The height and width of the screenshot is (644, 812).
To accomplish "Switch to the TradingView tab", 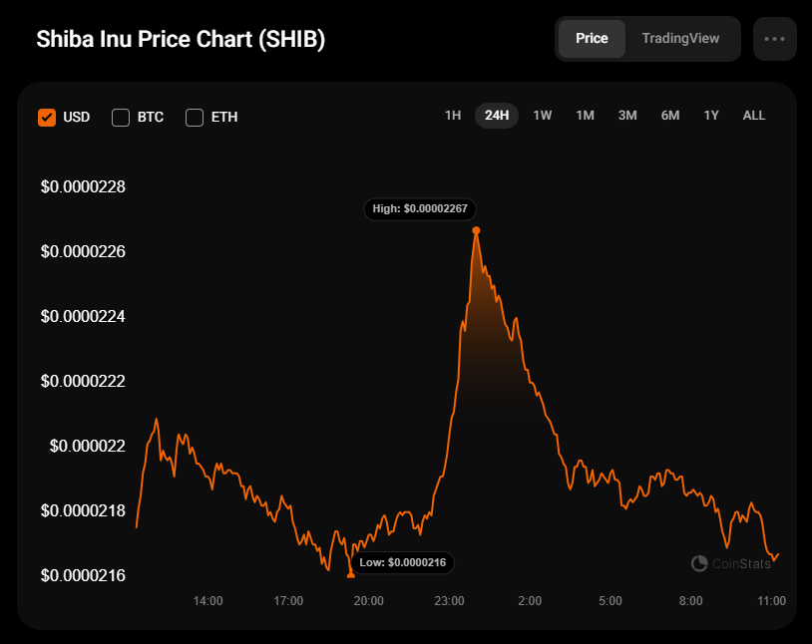I will [680, 39].
